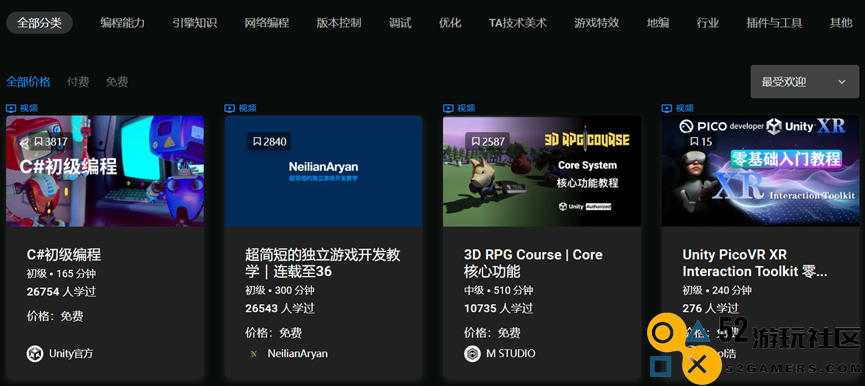The image size is (865, 386).
Task: Open the M STUDIO author name
Action: coord(510,353)
